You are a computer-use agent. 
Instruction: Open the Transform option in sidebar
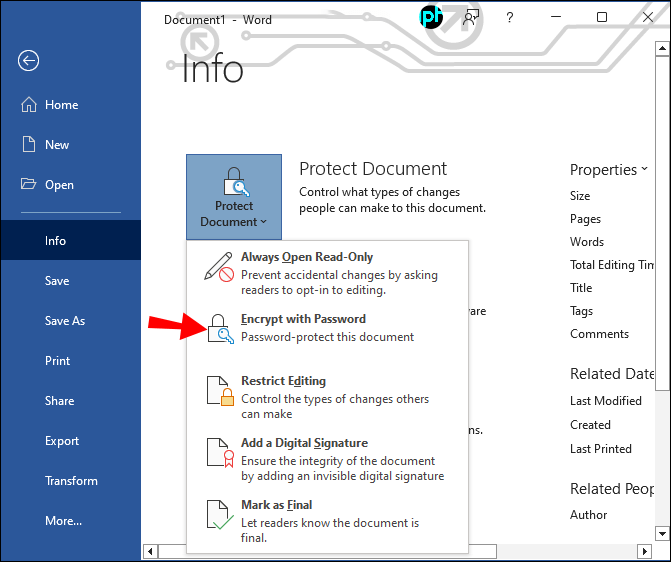point(71,481)
